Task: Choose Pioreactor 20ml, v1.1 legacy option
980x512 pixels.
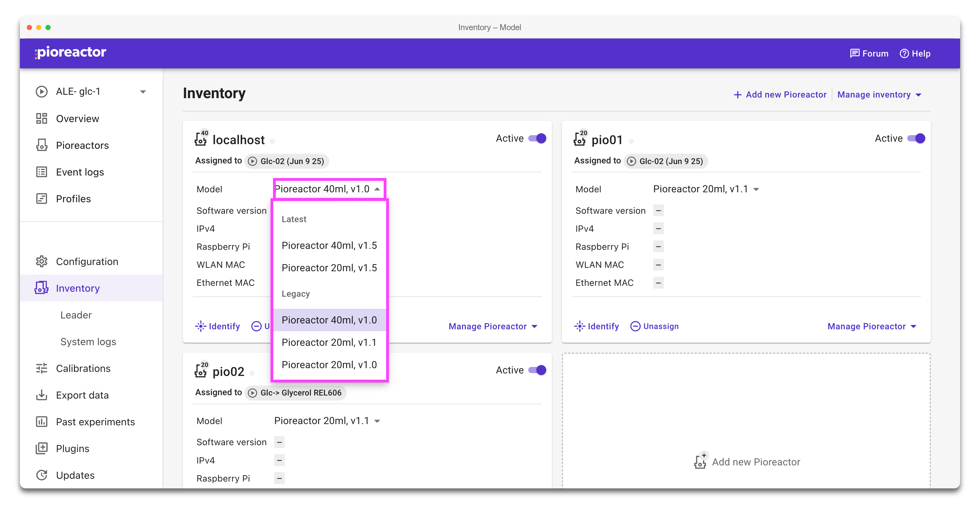Action: click(329, 342)
